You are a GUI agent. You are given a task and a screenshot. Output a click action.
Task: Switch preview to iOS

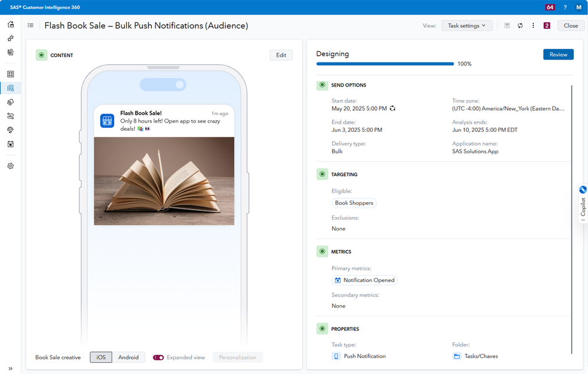(x=101, y=358)
